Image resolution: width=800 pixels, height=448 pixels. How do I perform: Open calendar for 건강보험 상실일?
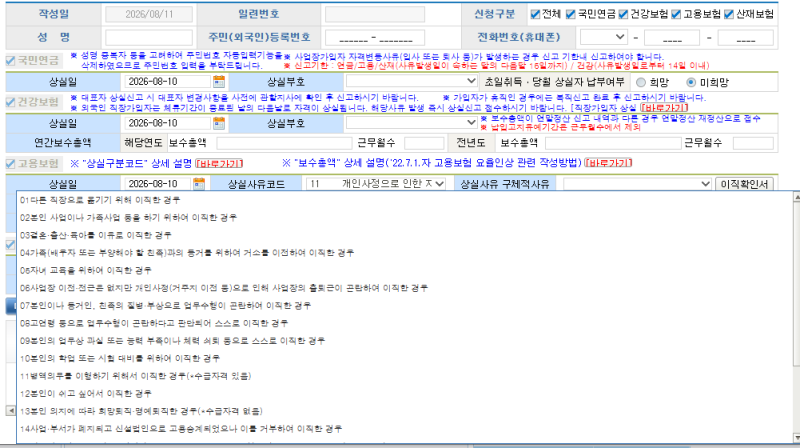pyautogui.click(x=219, y=122)
